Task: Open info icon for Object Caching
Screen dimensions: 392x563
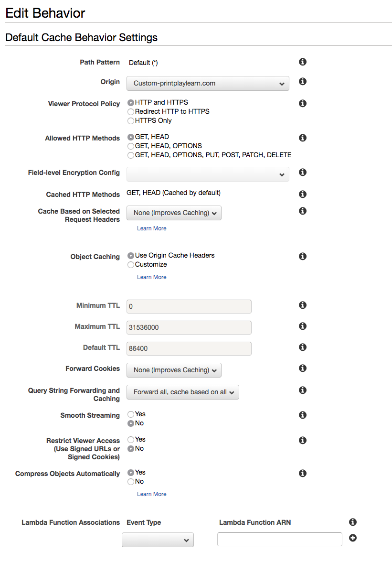Action: point(302,256)
